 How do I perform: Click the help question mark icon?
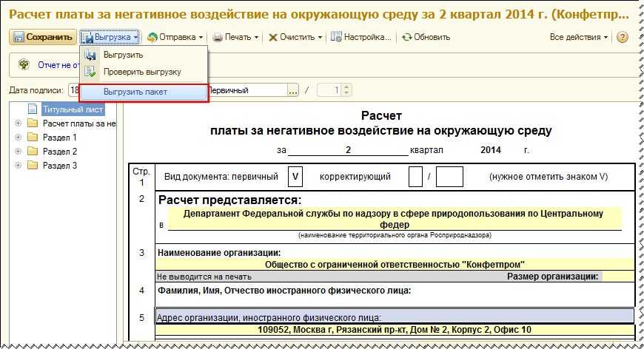pyautogui.click(x=622, y=37)
